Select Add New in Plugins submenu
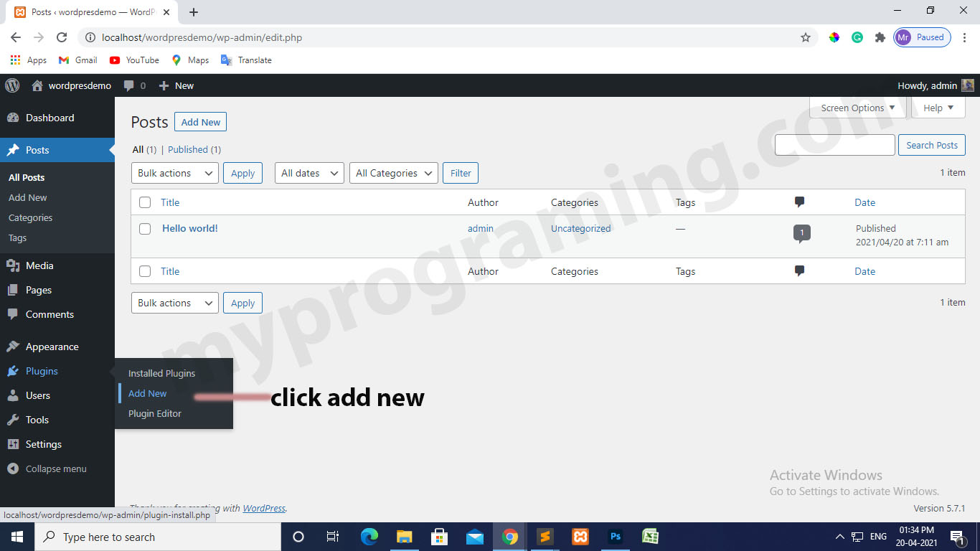Screen dimensions: 980x551 point(147,393)
